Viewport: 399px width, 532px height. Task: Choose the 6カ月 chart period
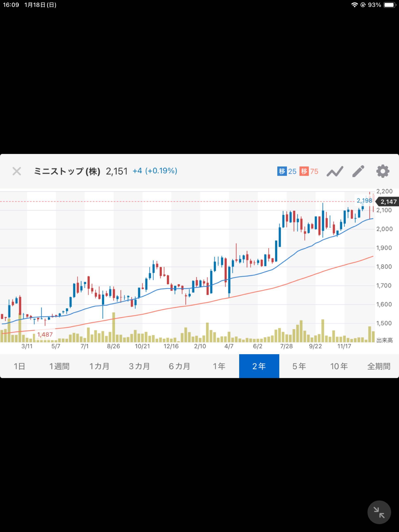pos(179,366)
